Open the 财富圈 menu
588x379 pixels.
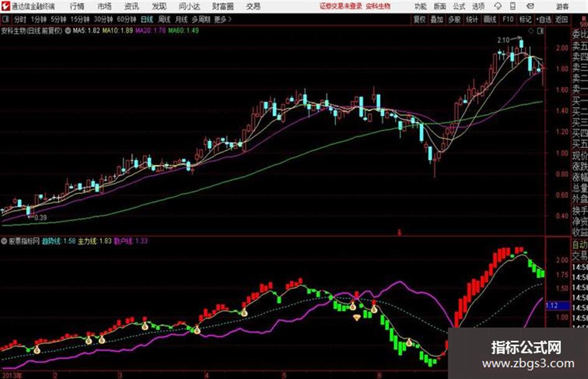223,6
